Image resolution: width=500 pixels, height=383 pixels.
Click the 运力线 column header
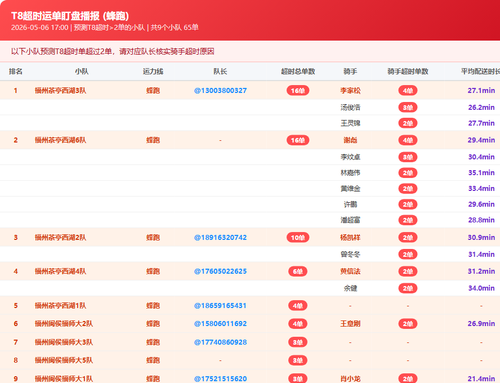point(153,71)
